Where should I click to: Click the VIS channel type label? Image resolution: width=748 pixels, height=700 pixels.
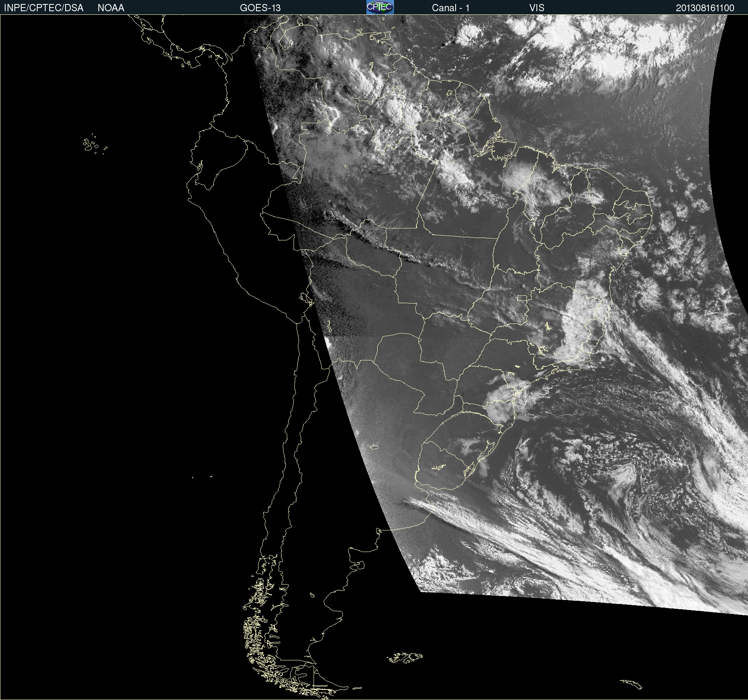click(x=537, y=8)
